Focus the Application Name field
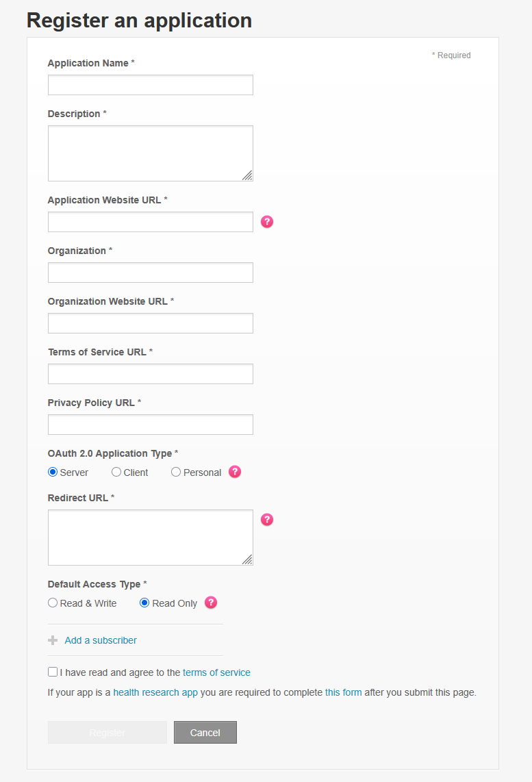The image size is (532, 782). tap(151, 85)
